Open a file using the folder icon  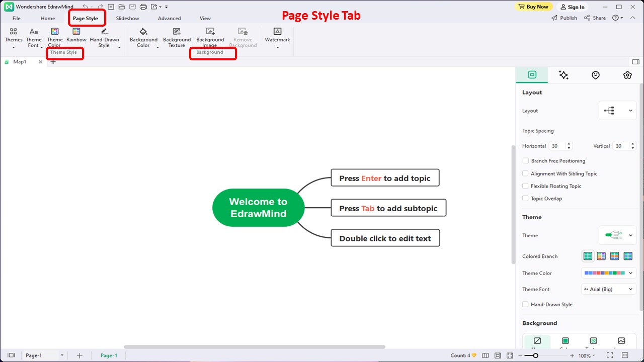point(121,7)
